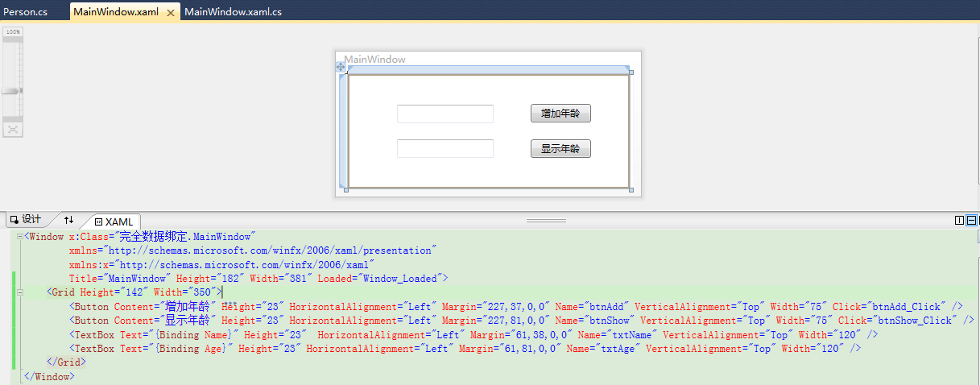
Task: Click the fit-to-view zoom icon
Action: (13, 129)
